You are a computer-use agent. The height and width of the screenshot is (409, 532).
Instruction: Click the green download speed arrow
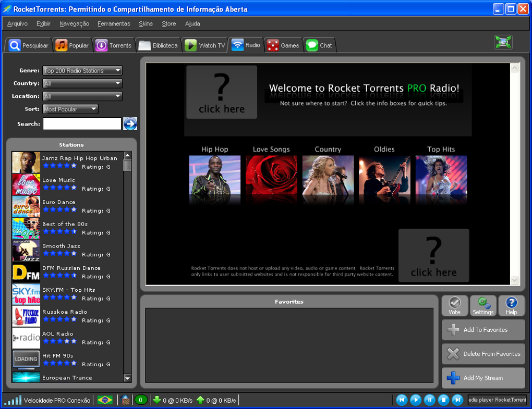click(157, 400)
